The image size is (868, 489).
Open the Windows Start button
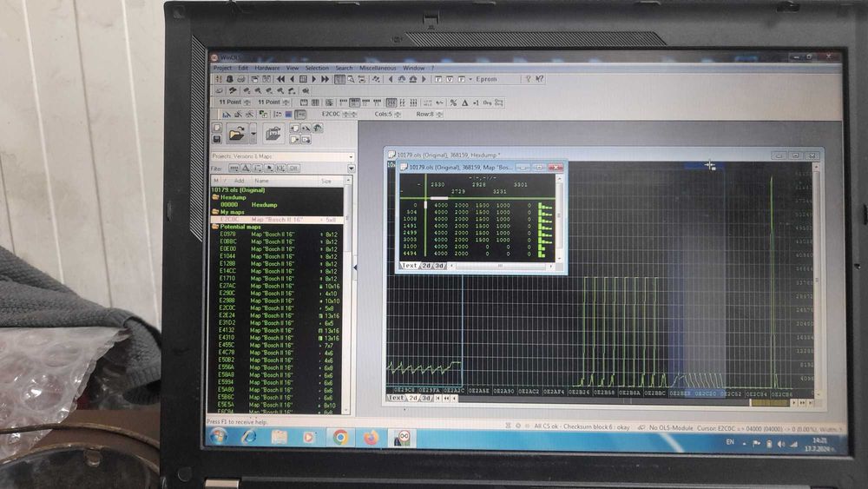coord(218,437)
